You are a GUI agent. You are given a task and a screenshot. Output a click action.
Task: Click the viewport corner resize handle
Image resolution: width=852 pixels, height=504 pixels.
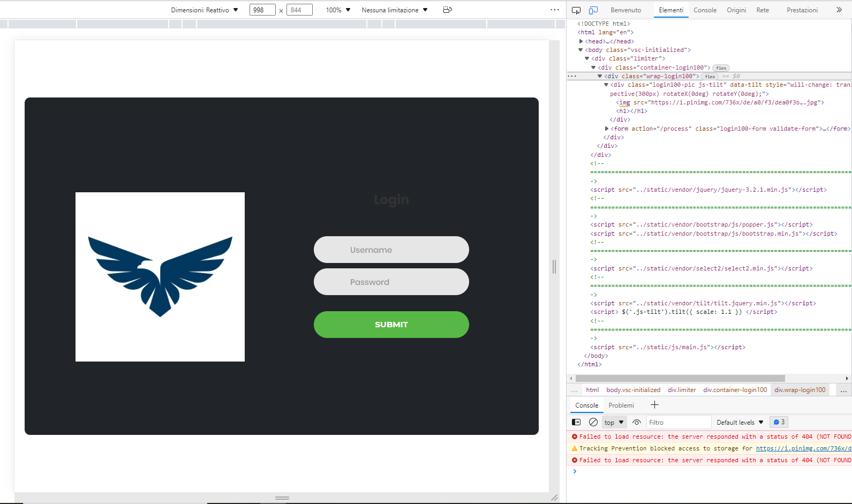pos(554,498)
